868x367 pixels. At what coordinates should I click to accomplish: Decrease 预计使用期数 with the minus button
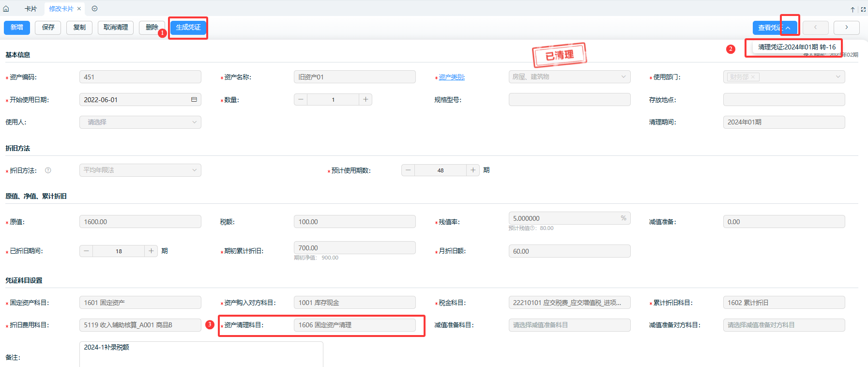point(408,170)
